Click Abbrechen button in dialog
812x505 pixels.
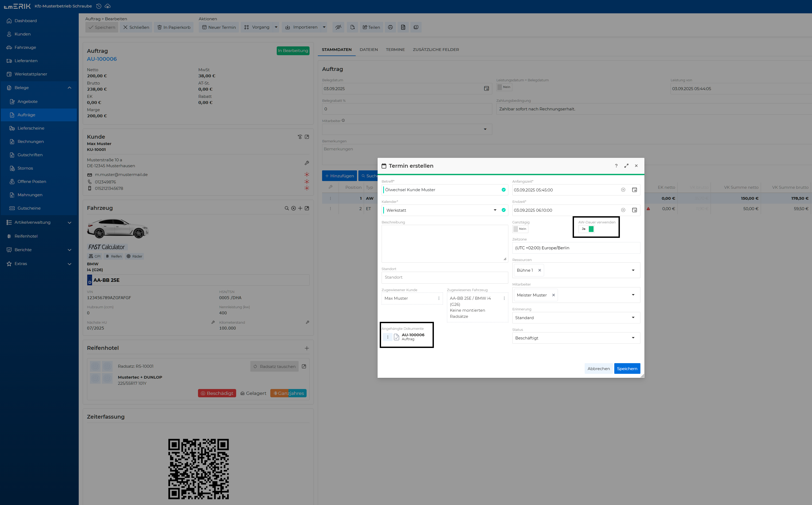point(599,369)
